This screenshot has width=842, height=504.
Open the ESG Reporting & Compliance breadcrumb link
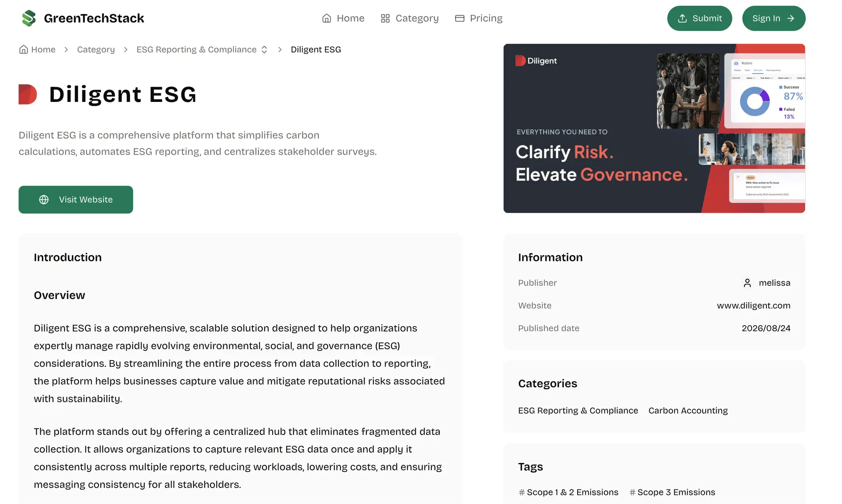click(197, 49)
